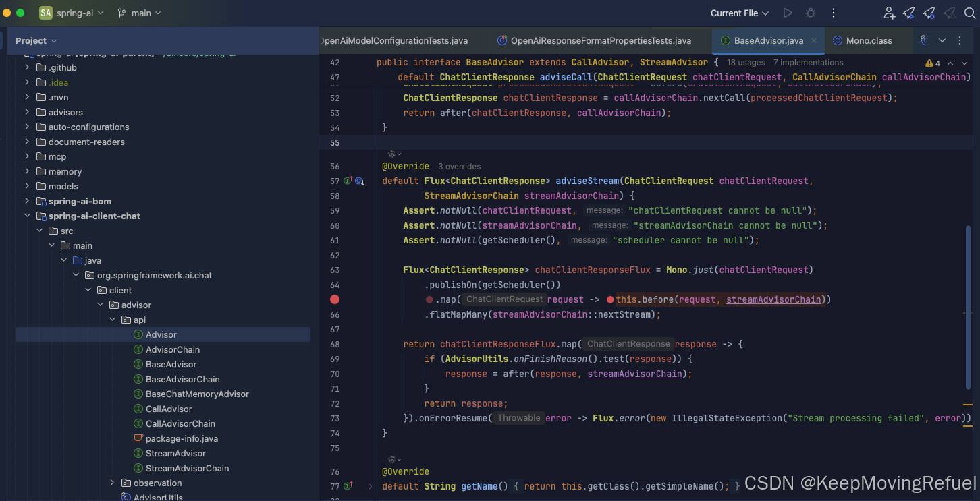This screenshot has height=501, width=980.
Task: Toggle the inline lambda breakpoint before this.before
Action: coord(610,299)
